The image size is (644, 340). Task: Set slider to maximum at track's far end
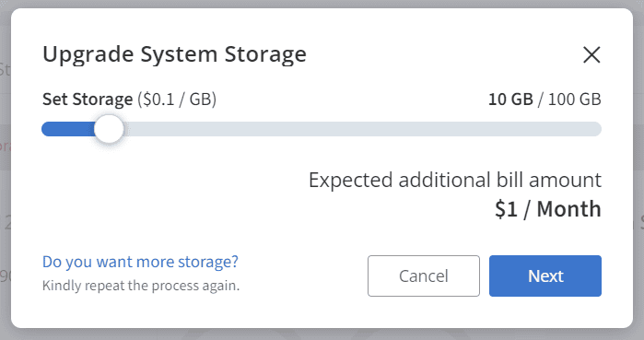pyautogui.click(x=598, y=129)
